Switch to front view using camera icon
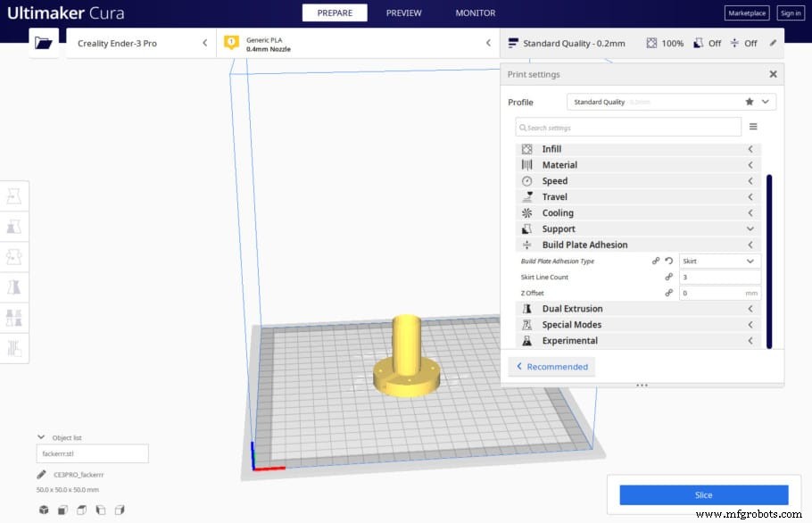This screenshot has width=812, height=523. 62,509
